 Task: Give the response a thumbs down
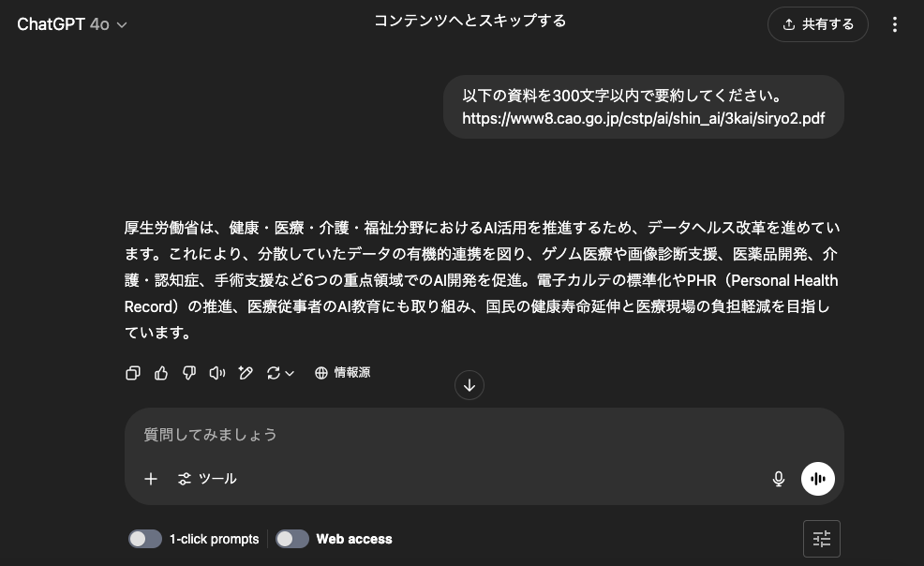click(189, 373)
